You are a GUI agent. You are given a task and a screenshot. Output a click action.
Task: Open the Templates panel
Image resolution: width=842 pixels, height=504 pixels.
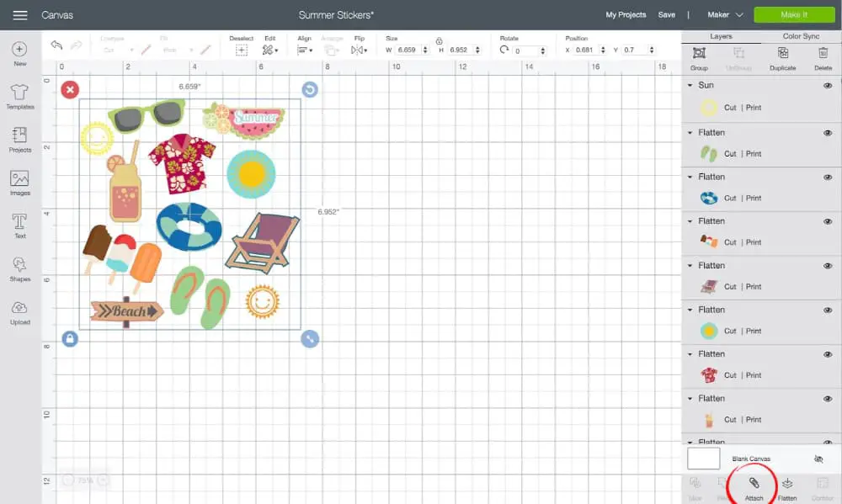20,97
